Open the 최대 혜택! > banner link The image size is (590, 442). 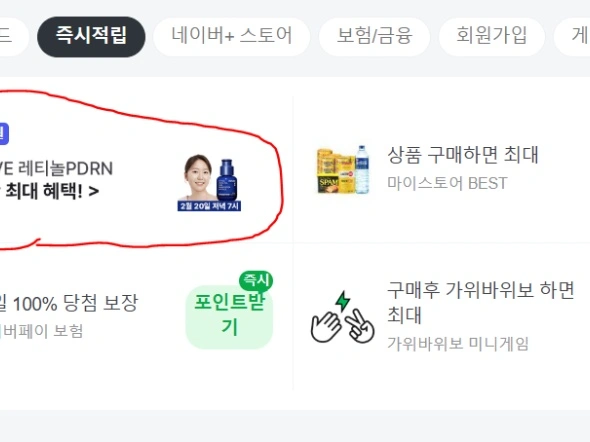[x=50, y=191]
